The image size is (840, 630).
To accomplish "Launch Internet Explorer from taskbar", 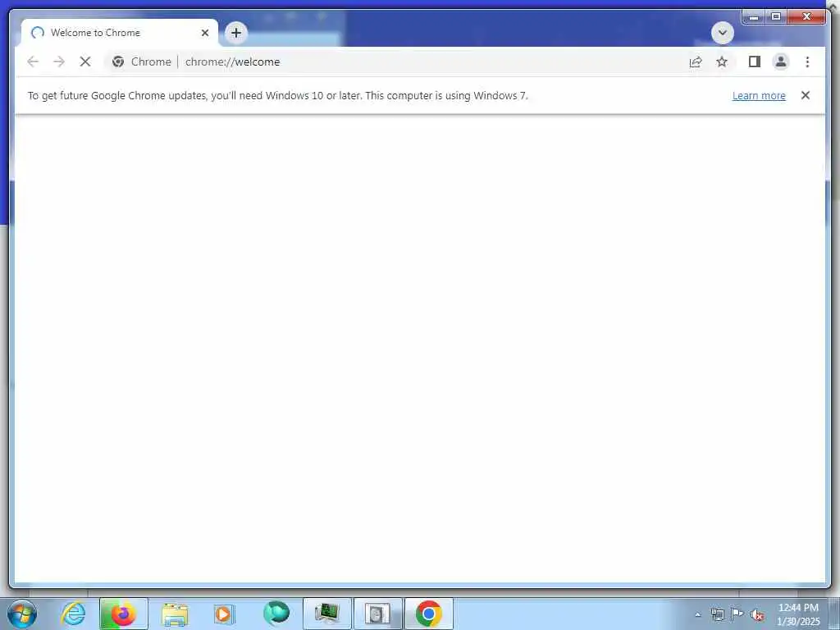I will pos(73,614).
